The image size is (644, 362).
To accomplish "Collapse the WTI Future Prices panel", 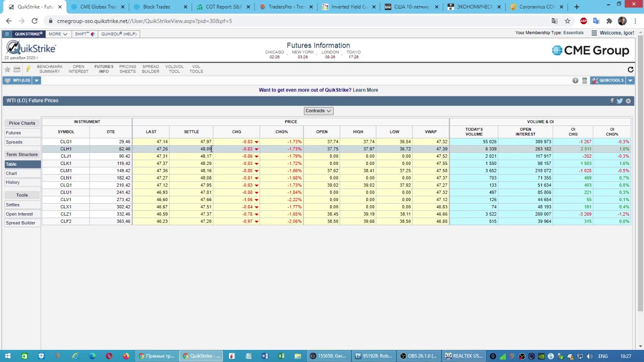I will click(x=628, y=101).
